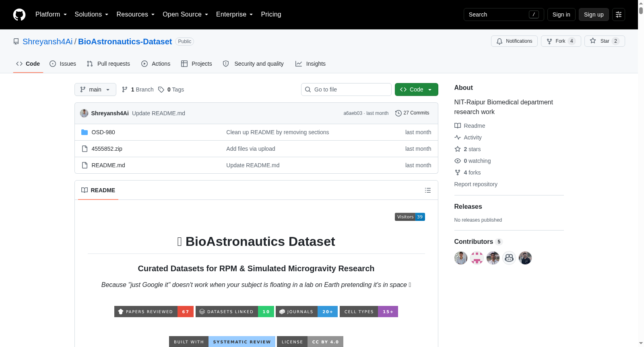The height and width of the screenshot is (347, 644).
Task: Open the green Code dropdown
Action: click(x=417, y=89)
